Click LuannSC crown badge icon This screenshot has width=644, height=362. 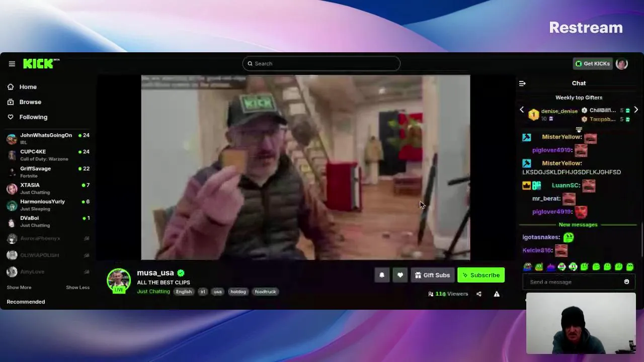[527, 186]
